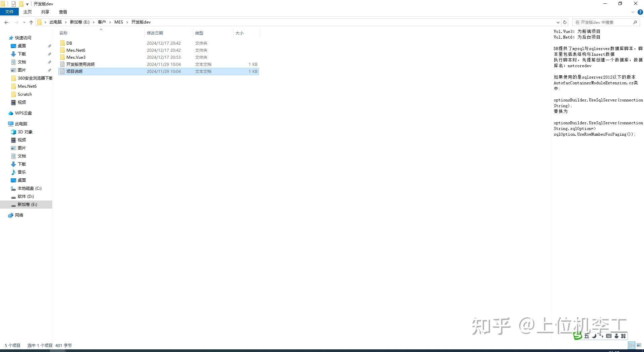
Task: Click the punctuation comma icon in Sogou bar
Action: pyautogui.click(x=601, y=336)
